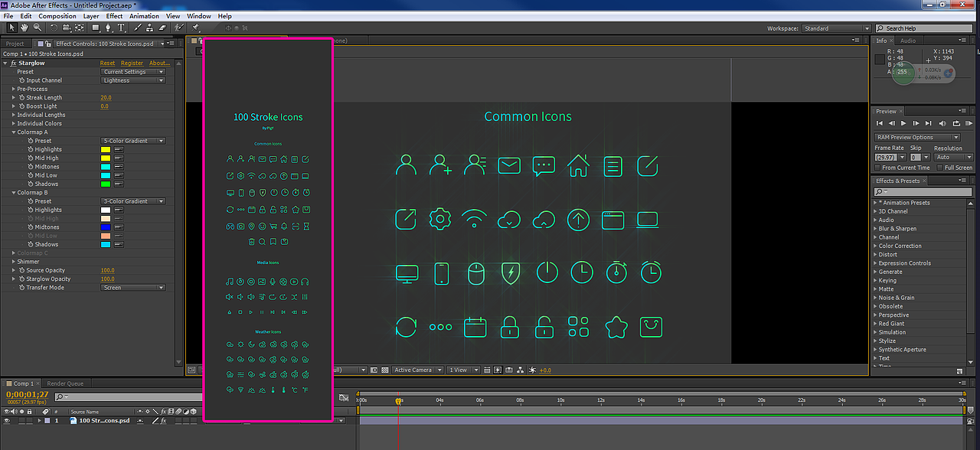Image resolution: width=980 pixels, height=450 pixels.
Task: Open Transfer Mode Screen dropdown
Action: pos(133,288)
